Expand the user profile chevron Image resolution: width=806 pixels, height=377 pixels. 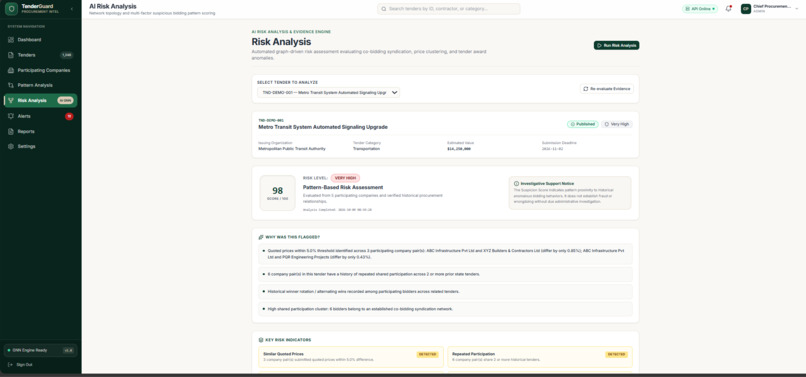pos(797,9)
